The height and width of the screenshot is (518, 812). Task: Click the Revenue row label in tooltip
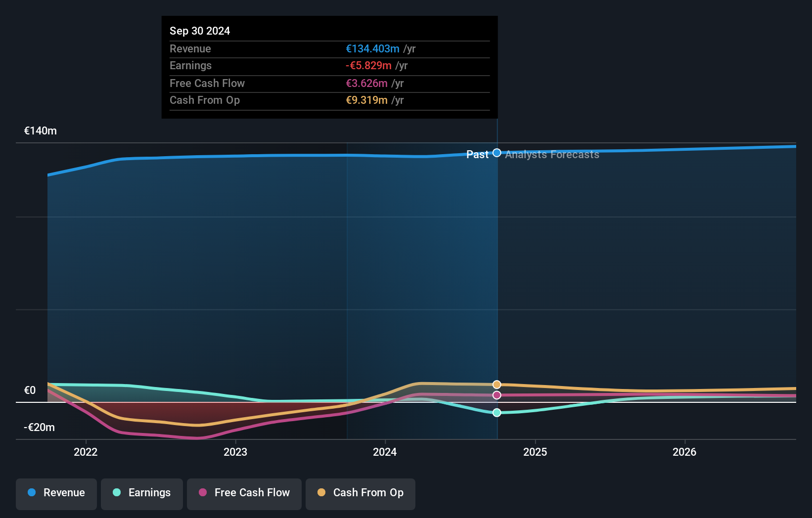190,48
